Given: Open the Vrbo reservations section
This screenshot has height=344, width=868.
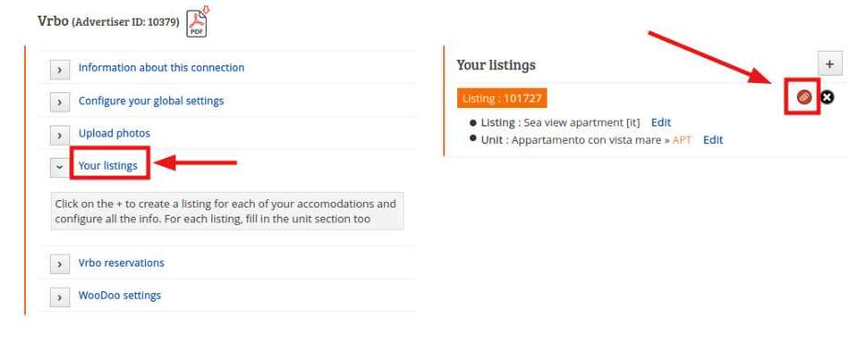Looking at the screenshot, I should tap(121, 263).
